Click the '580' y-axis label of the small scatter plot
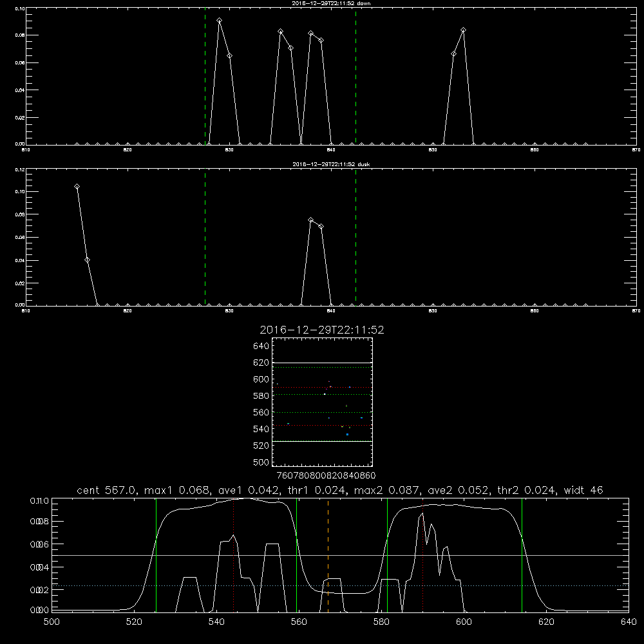The height and width of the screenshot is (644, 644). click(261, 396)
